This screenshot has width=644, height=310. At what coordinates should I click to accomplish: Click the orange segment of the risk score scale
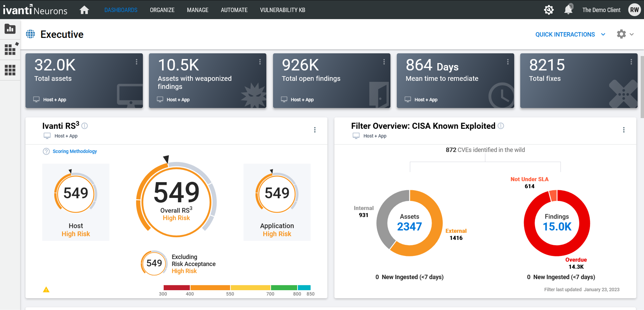[x=210, y=288]
